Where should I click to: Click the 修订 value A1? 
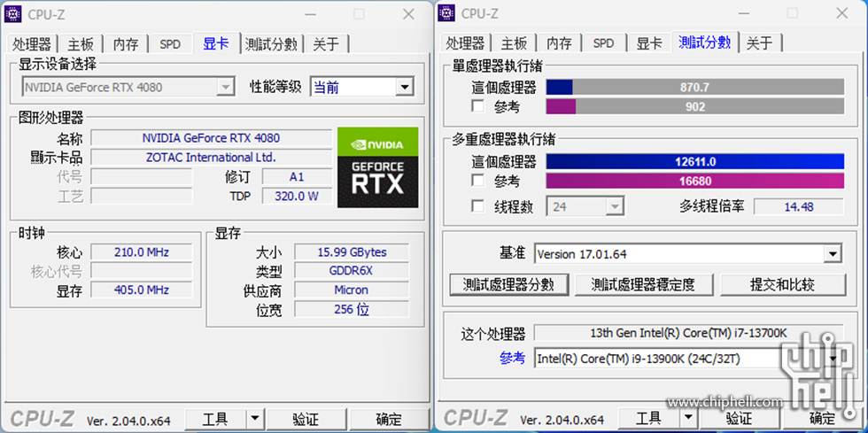point(297,176)
